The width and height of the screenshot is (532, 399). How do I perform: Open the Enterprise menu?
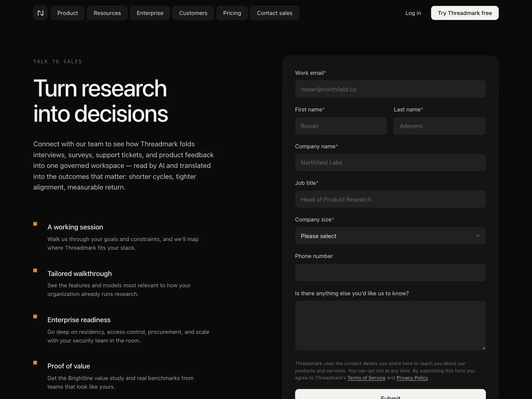tap(150, 13)
